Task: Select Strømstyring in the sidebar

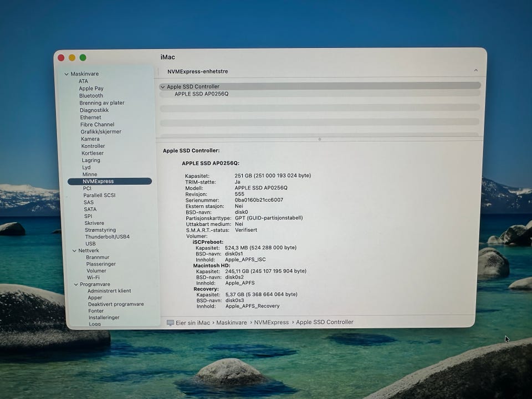Action: (x=100, y=230)
